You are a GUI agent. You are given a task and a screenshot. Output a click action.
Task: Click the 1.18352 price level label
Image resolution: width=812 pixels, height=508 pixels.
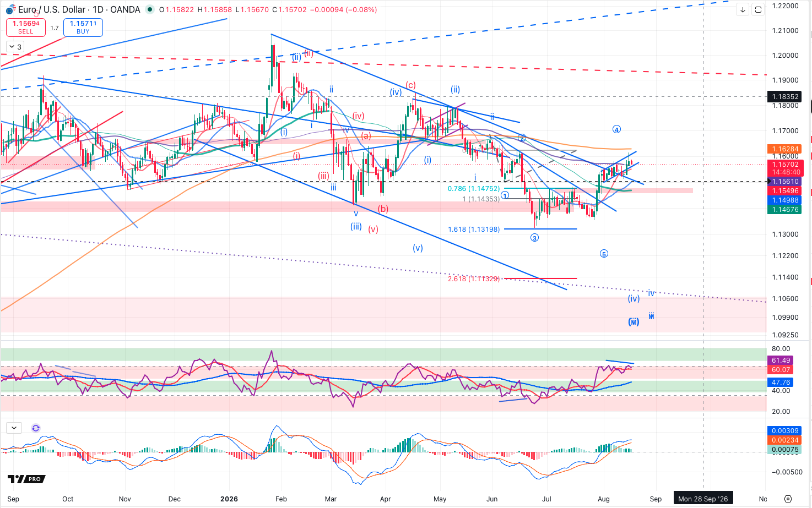(785, 97)
